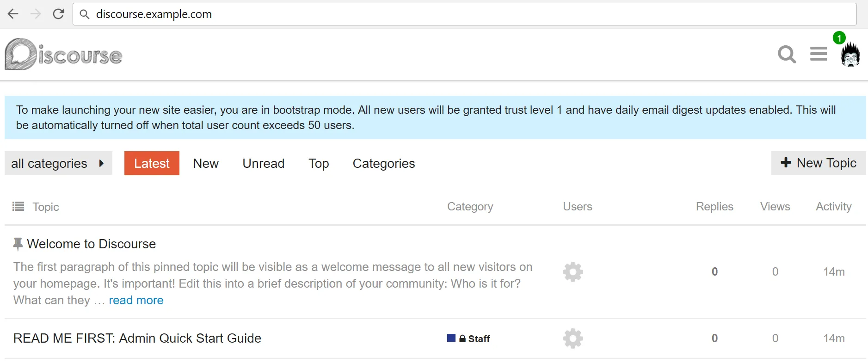Viewport: 868px width, 363px height.
Task: Open the hamburger menu icon
Action: click(819, 54)
